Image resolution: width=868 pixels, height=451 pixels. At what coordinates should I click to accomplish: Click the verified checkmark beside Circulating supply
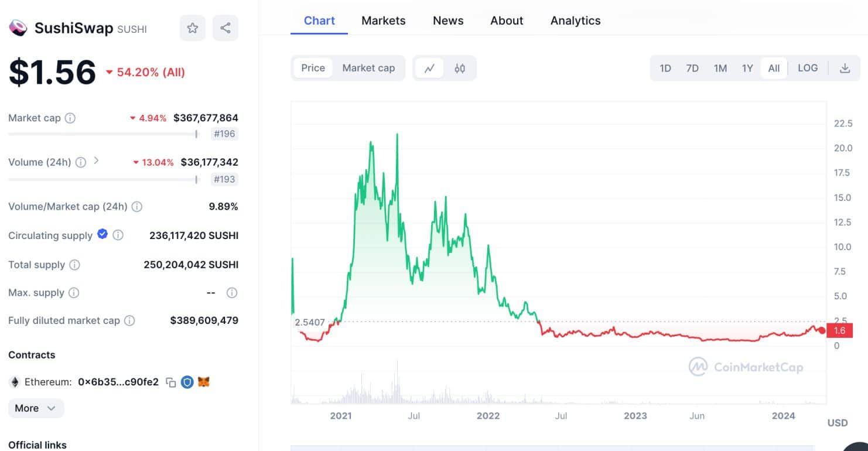tap(102, 234)
